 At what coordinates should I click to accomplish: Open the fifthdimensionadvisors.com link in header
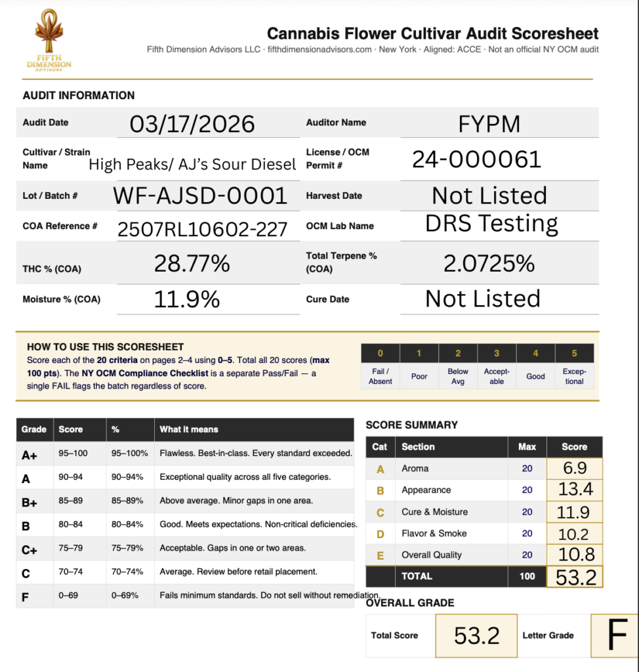pos(320,50)
